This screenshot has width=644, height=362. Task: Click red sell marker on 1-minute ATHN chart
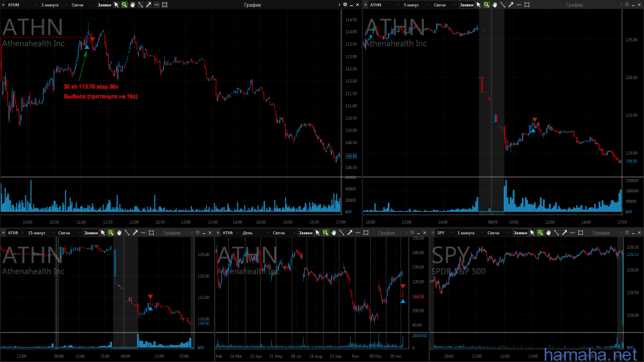point(93,40)
